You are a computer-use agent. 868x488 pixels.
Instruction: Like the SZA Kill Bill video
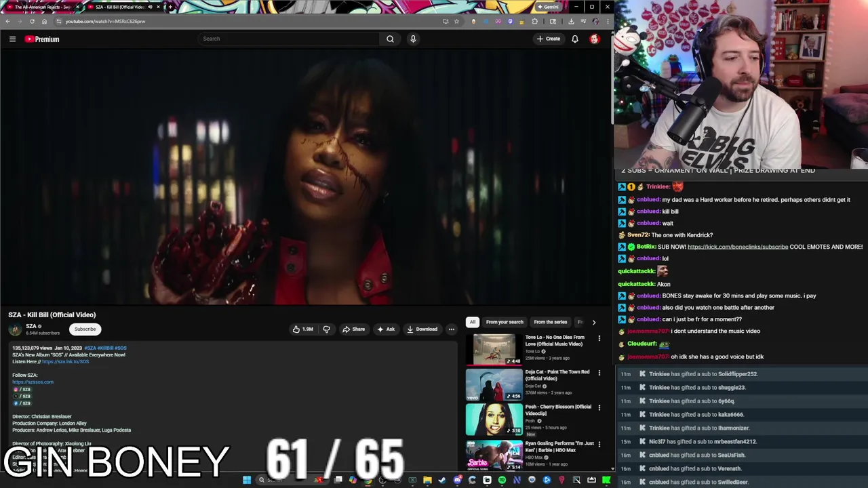(302, 329)
